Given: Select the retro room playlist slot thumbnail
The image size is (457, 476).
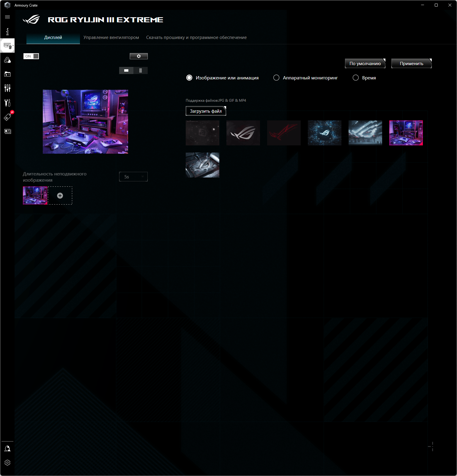Looking at the screenshot, I should pyautogui.click(x=35, y=196).
